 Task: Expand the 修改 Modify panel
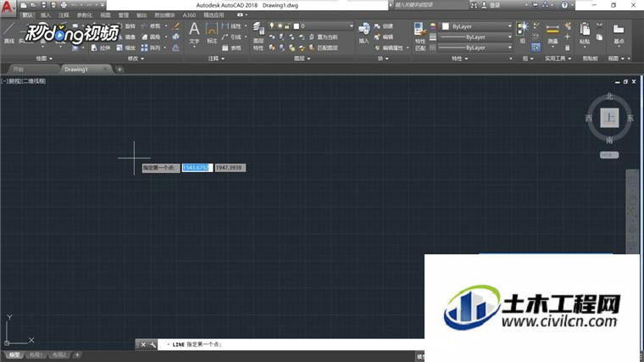(x=136, y=58)
